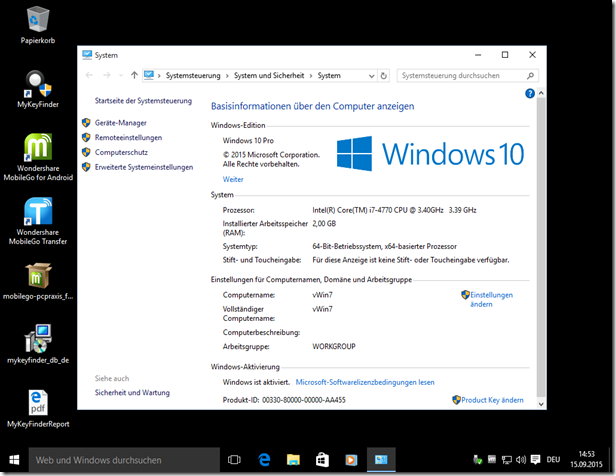Image resolution: width=616 pixels, height=476 pixels.
Task: Expand the chevron before Systemsteuerung breadcrumb
Action: pyautogui.click(x=159, y=76)
